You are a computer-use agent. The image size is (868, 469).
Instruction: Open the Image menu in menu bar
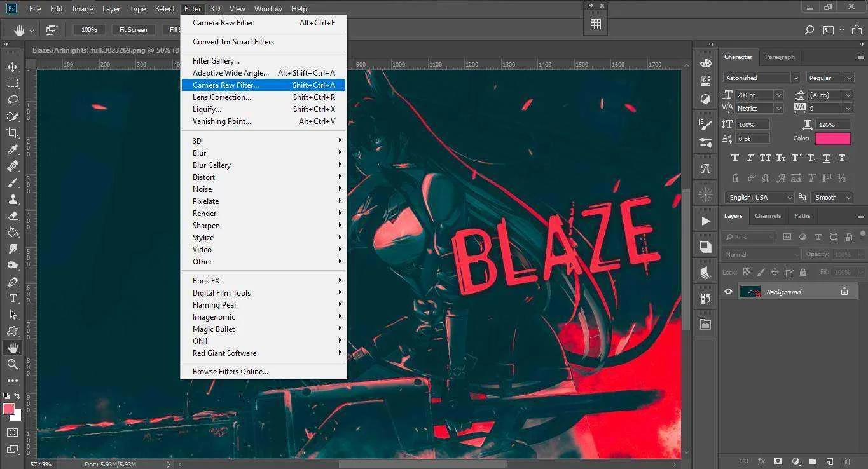[83, 9]
